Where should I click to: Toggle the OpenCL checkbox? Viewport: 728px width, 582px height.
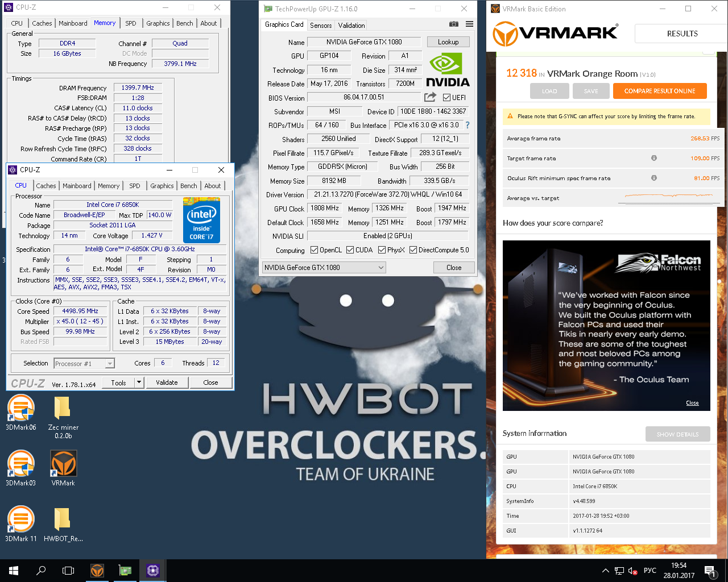pyautogui.click(x=314, y=250)
